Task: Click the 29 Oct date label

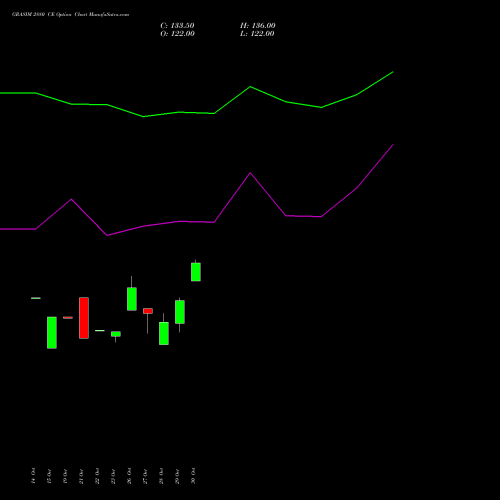Action: (x=177, y=476)
